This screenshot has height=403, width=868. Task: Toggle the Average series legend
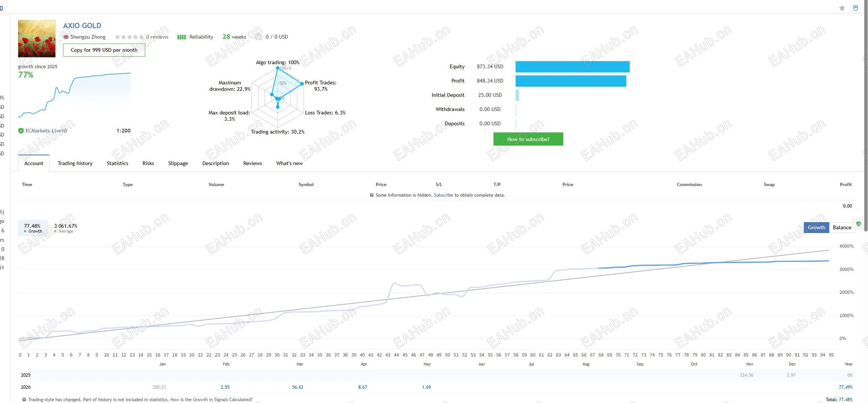pyautogui.click(x=65, y=228)
